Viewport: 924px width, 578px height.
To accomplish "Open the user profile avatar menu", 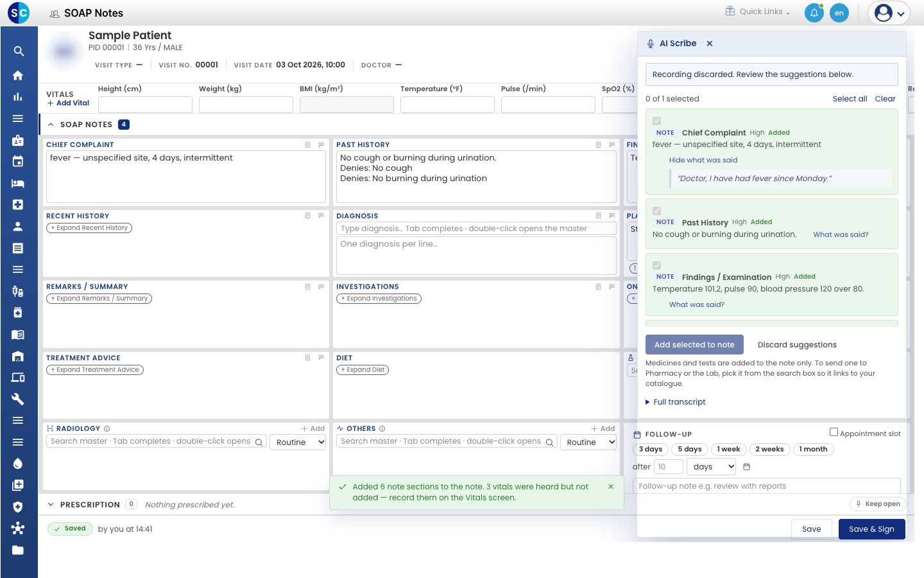I will tap(889, 13).
